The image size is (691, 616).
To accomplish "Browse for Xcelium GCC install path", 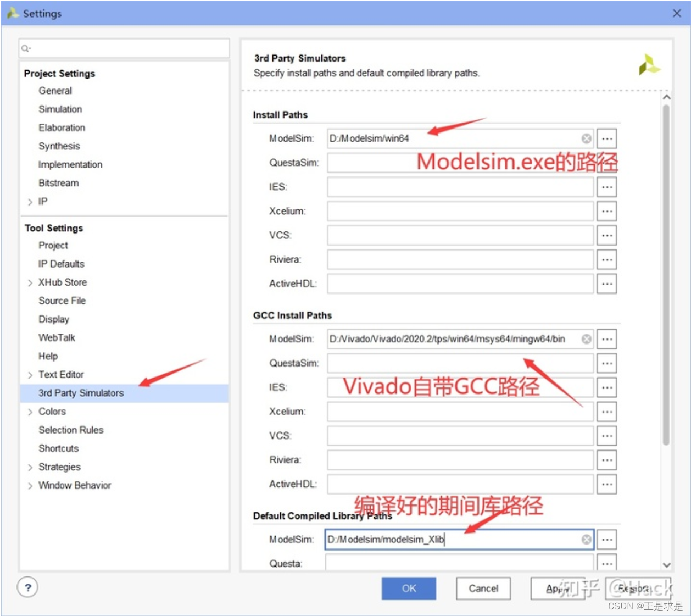I will click(607, 412).
